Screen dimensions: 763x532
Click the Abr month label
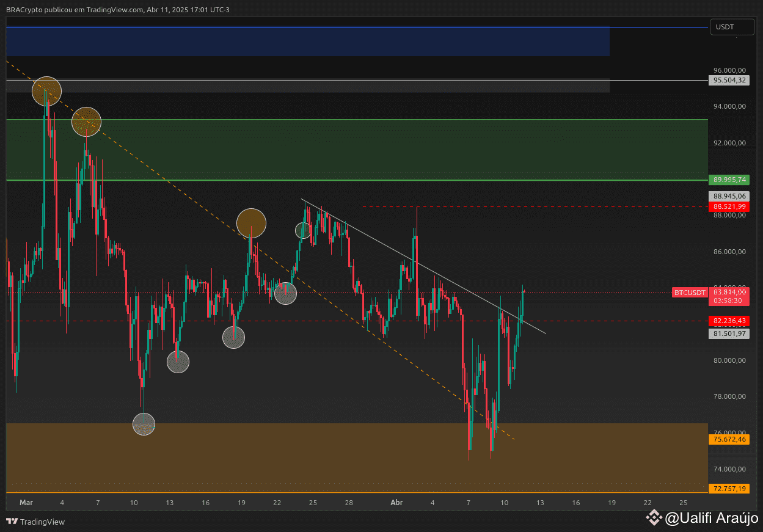point(396,503)
